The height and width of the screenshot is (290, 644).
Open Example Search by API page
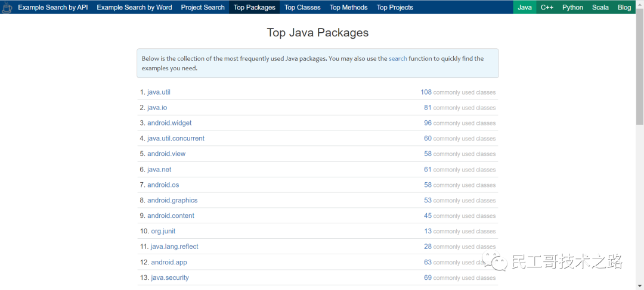coord(52,7)
